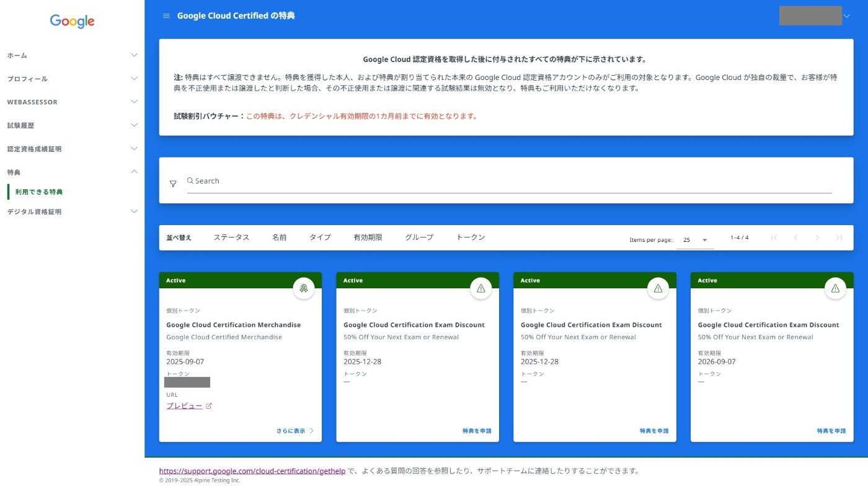
Task: Expand the 認定資格成績証明 sidebar section
Action: click(x=73, y=149)
